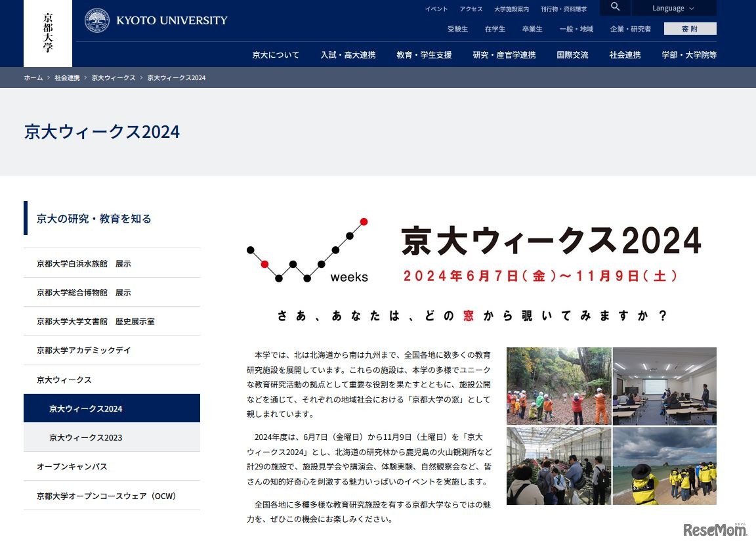
Task: Open 入試・高大連携 main menu
Action: [x=348, y=55]
